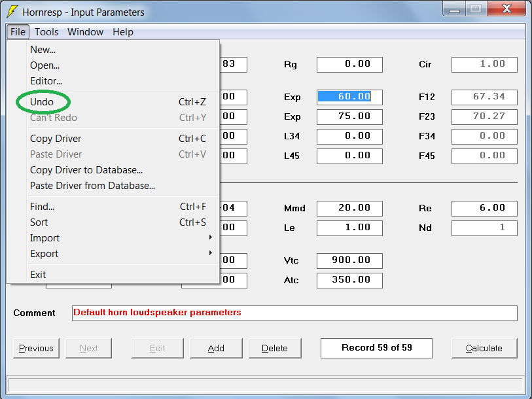Click the F45 value field
The height and width of the screenshot is (399, 532).
(484, 156)
